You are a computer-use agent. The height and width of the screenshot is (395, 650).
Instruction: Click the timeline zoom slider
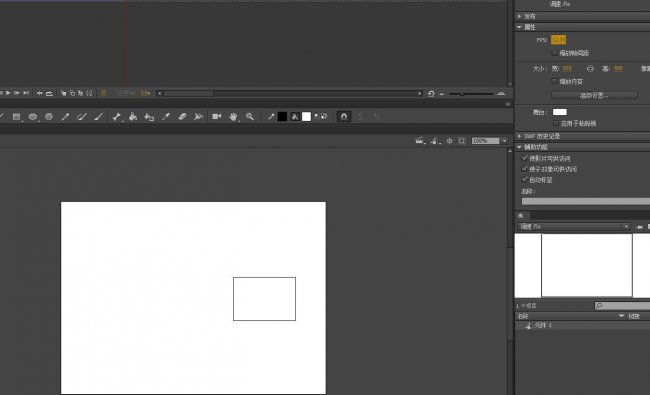pos(471,94)
